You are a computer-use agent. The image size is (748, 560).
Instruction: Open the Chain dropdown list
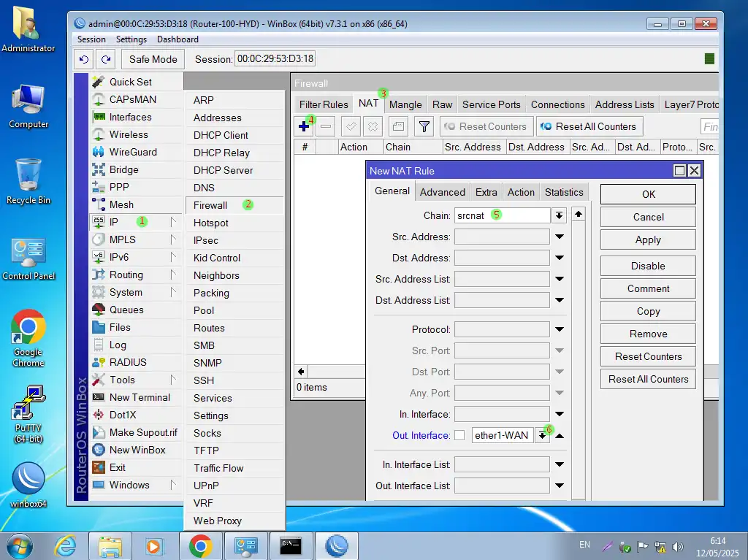tap(559, 215)
